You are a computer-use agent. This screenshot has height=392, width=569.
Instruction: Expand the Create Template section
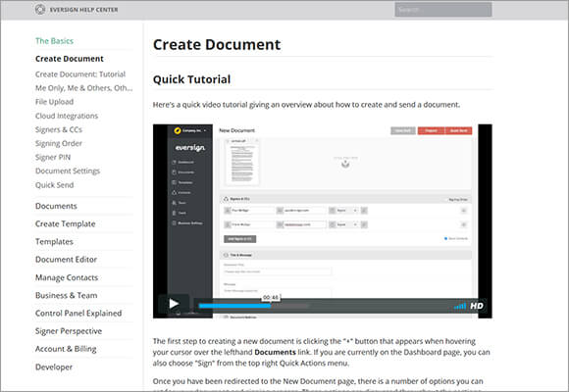click(66, 224)
